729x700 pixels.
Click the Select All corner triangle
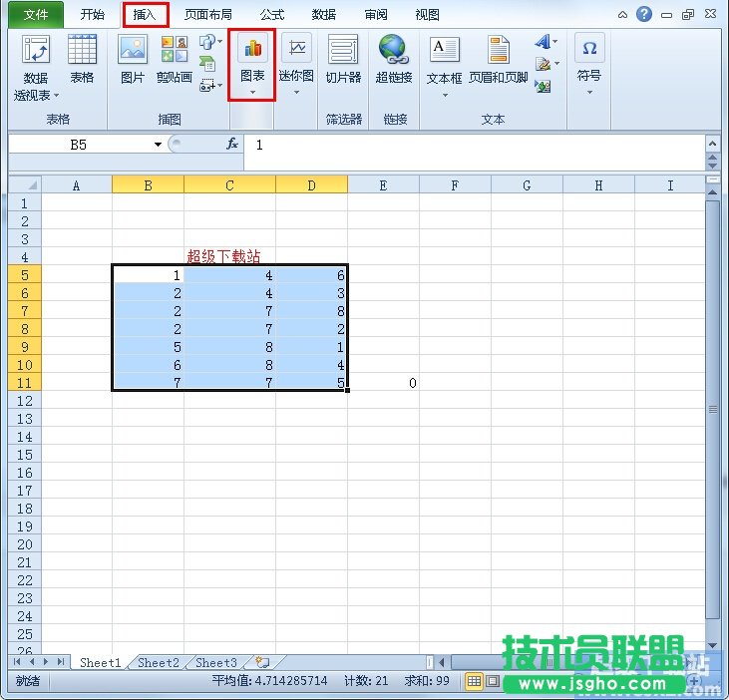tap(25, 185)
